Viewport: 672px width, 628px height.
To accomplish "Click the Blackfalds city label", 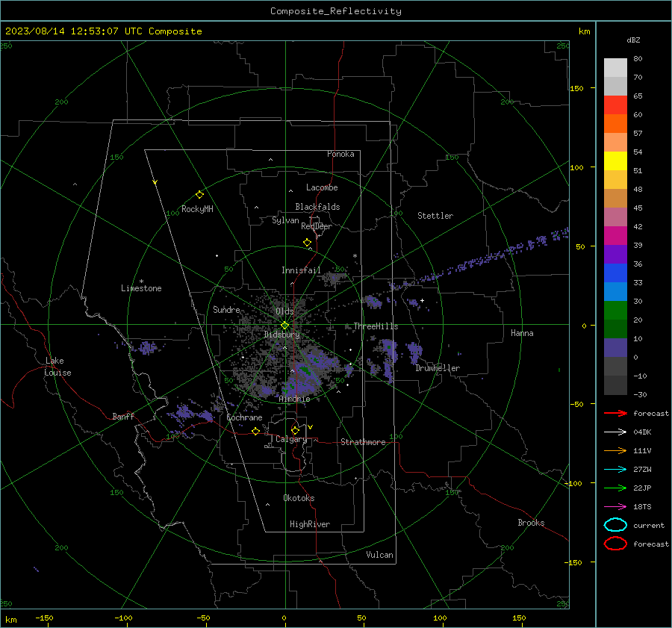I will tap(317, 207).
